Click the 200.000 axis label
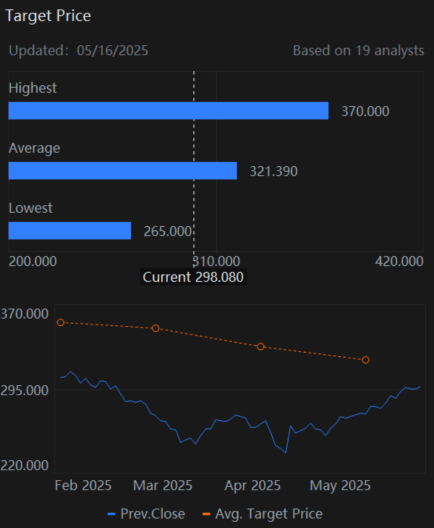Image resolution: width=434 pixels, height=528 pixels. [x=33, y=261]
